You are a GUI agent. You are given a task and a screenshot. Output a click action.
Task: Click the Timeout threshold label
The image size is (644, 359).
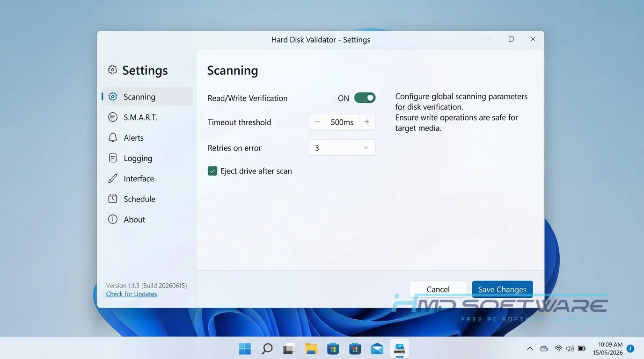coord(240,122)
